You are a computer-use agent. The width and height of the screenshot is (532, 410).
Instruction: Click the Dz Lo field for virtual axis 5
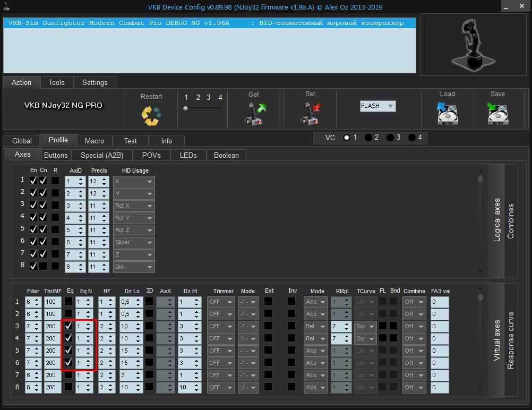[131, 351]
